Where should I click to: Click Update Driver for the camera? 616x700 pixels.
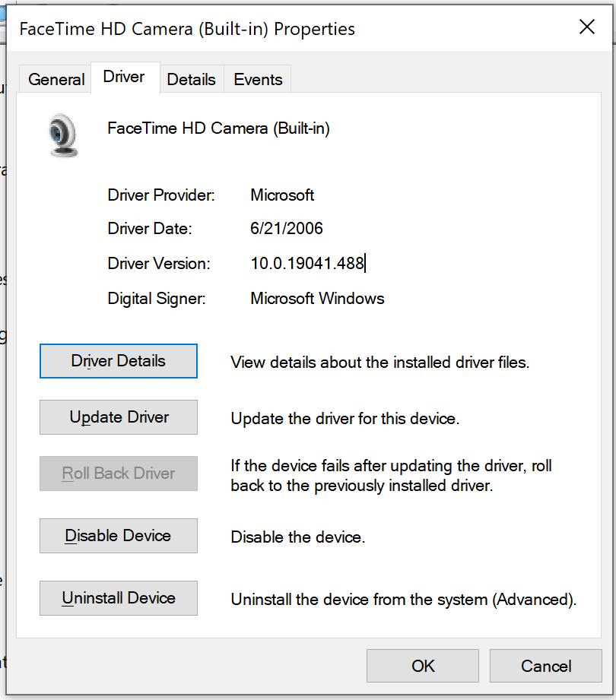(118, 417)
